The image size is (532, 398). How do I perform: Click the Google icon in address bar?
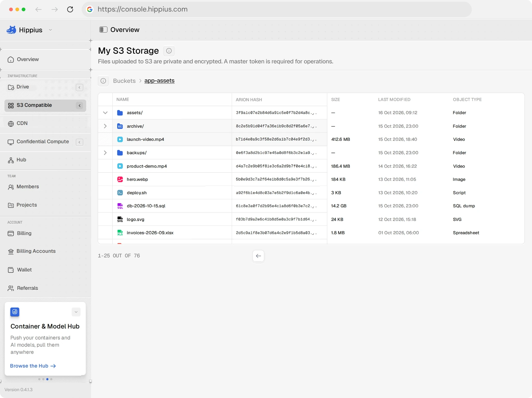pyautogui.click(x=90, y=10)
